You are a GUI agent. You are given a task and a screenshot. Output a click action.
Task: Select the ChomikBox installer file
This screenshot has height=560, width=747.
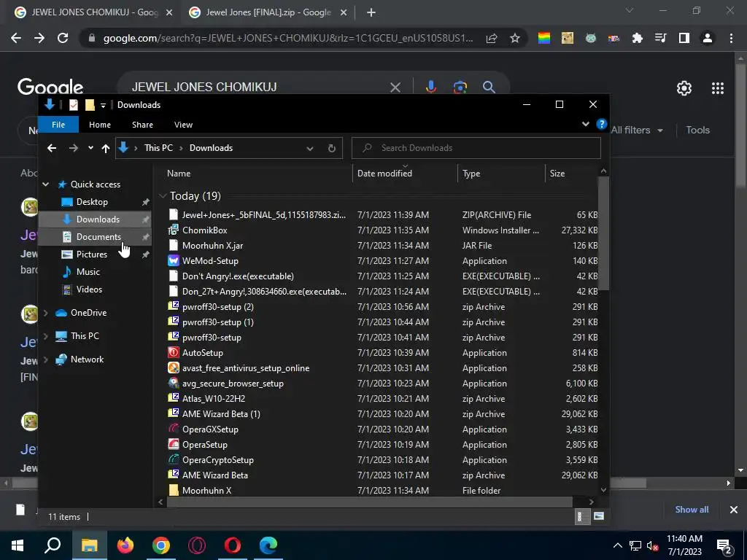(x=205, y=230)
